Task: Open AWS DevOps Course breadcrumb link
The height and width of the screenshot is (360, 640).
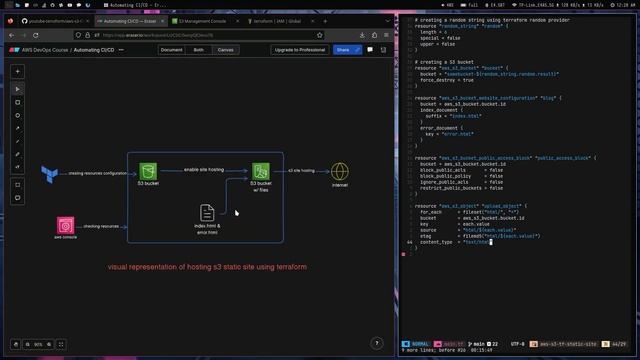Action: (45, 50)
